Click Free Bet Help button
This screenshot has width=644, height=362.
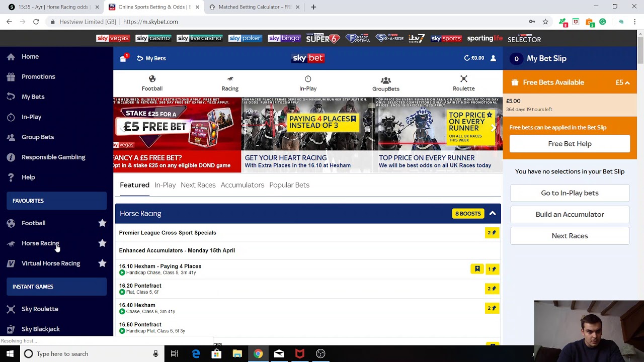[x=570, y=144]
